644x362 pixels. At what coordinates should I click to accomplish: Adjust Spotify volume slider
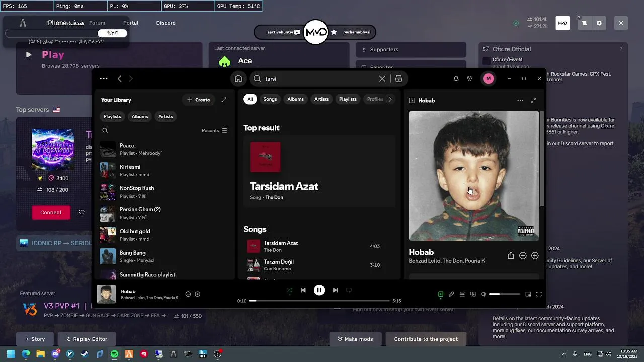[x=505, y=294]
